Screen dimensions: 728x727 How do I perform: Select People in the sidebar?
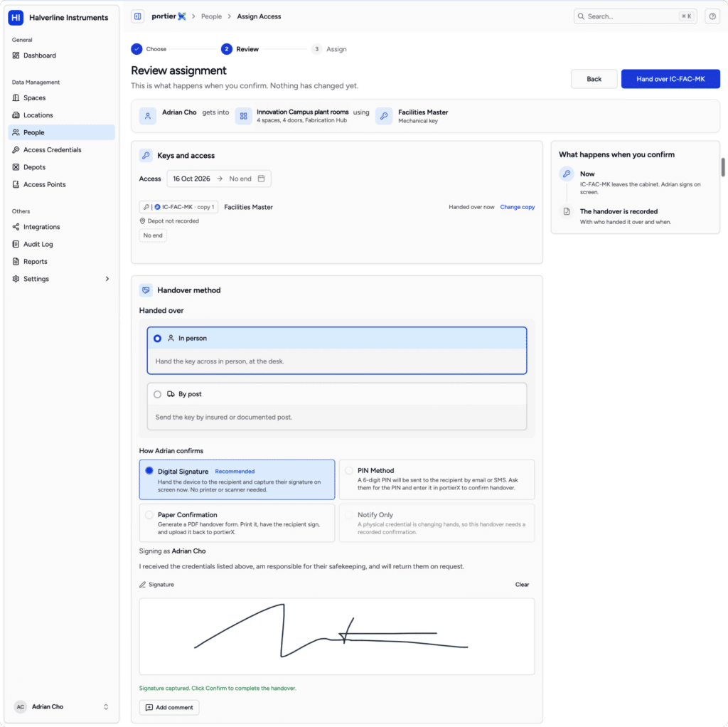pyautogui.click(x=61, y=132)
